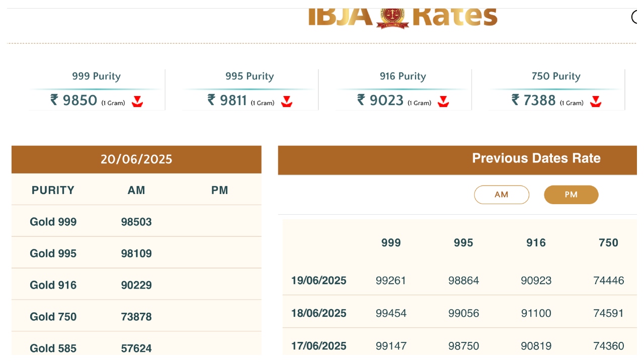Select the 19/06/2025 date row
This screenshot has height=362, width=644.
[318, 281]
